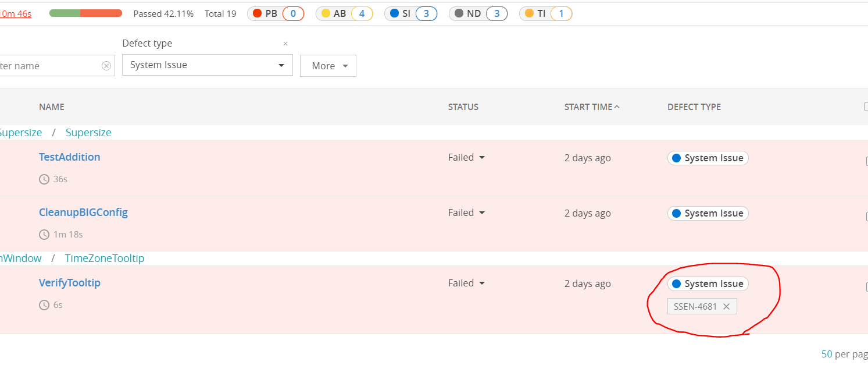868x365 pixels.
Task: Open the System Issue defect type dropdown
Action: pyautogui.click(x=207, y=65)
